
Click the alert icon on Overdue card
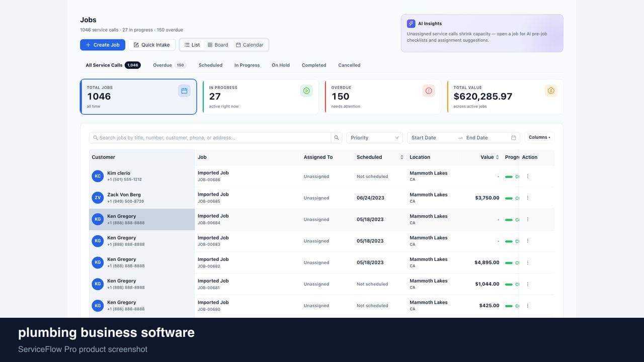click(x=429, y=91)
